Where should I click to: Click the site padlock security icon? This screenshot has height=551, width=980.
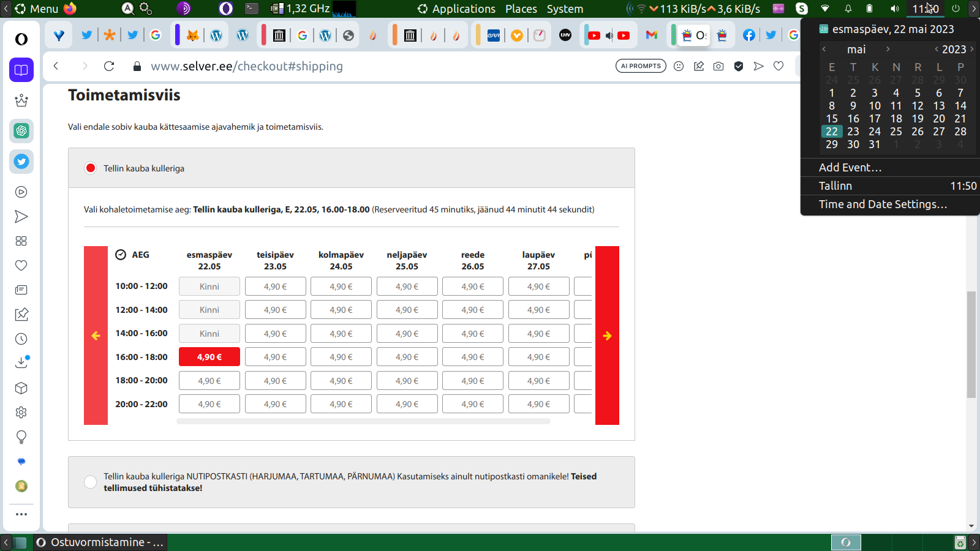(x=137, y=66)
